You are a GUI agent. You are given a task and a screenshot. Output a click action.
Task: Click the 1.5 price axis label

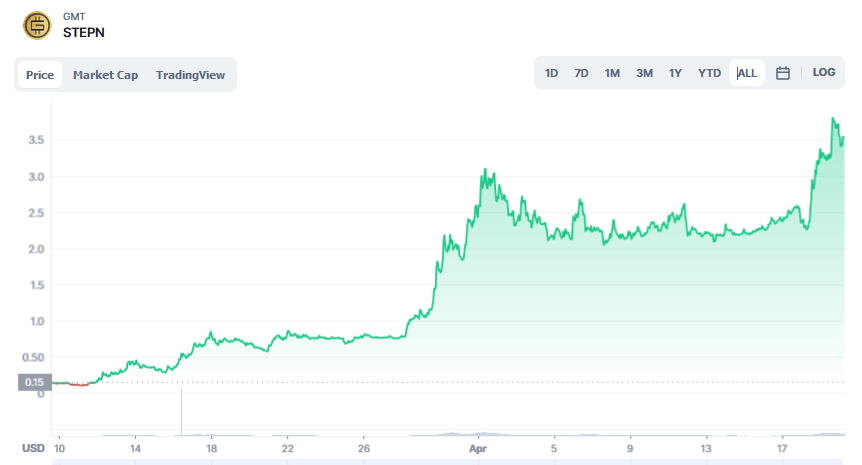click(x=37, y=285)
